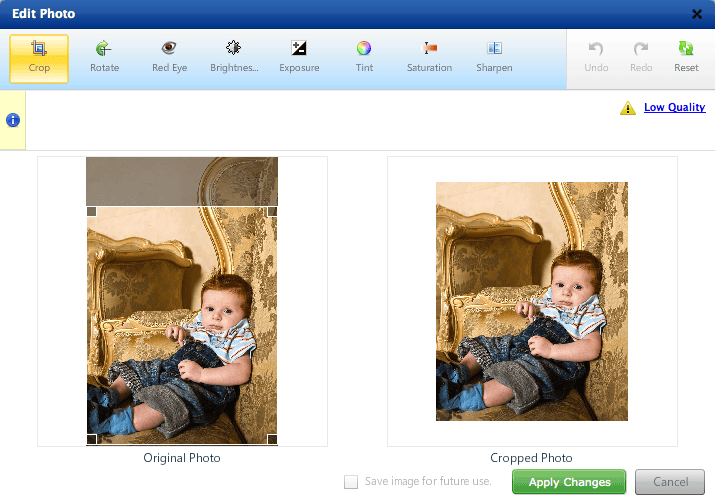The image size is (715, 504).
Task: Click the blue info icon
Action: [13, 120]
